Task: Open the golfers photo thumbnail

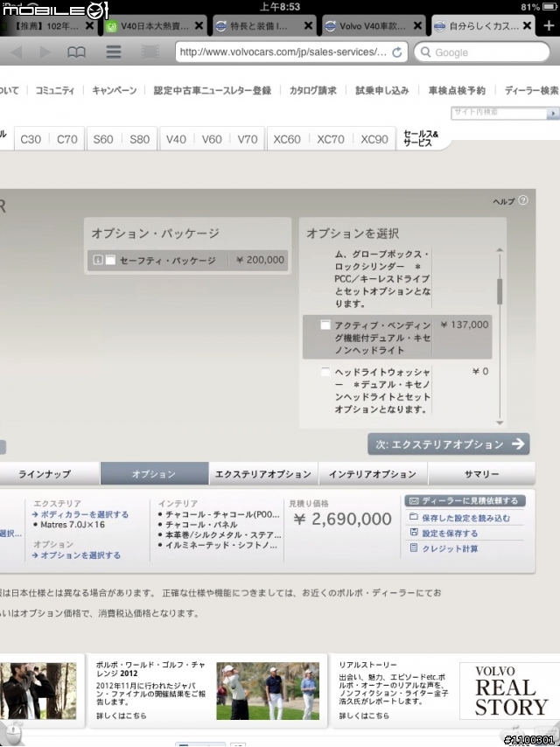Action: click(268, 691)
